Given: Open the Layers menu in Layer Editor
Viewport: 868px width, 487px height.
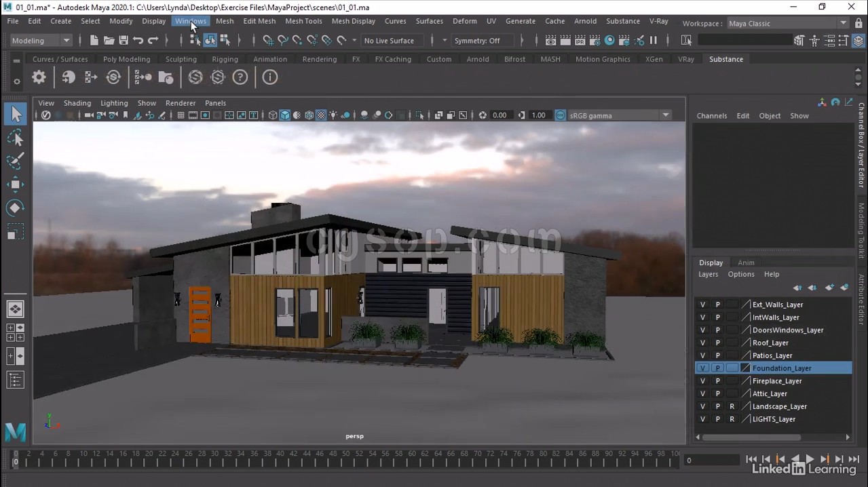Looking at the screenshot, I should [708, 274].
